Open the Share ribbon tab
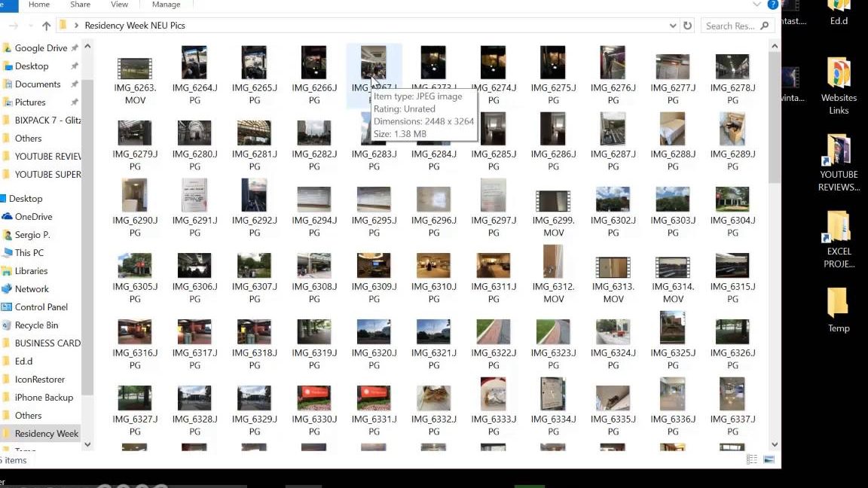The image size is (868, 488). point(81,5)
